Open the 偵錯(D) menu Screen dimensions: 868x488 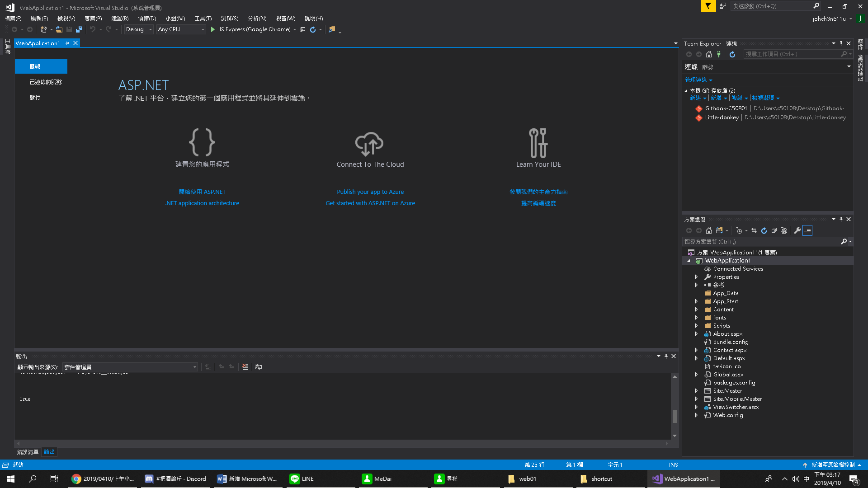click(147, 19)
